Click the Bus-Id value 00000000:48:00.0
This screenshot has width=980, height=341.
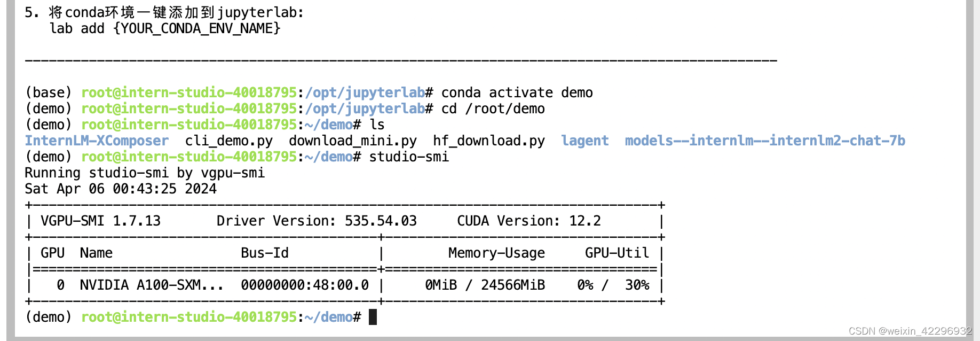coord(305,285)
